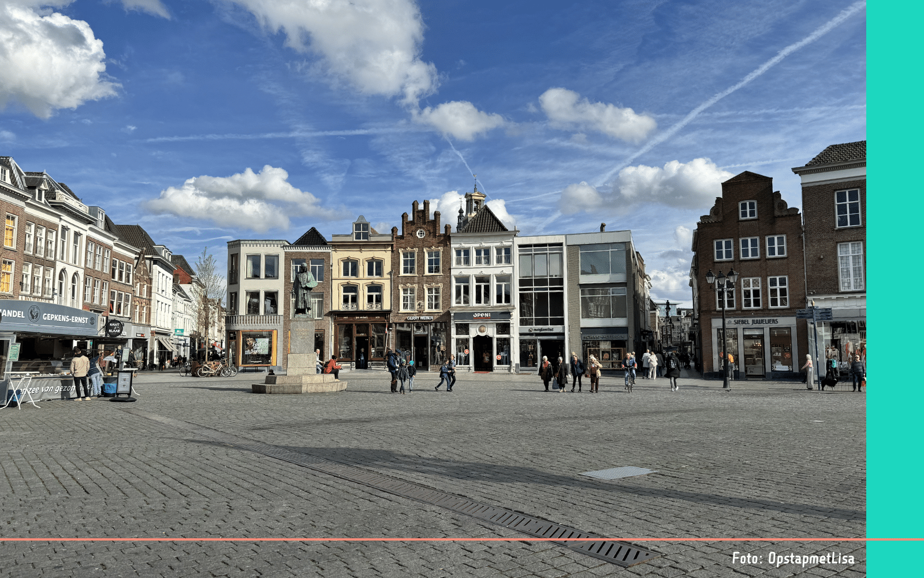The height and width of the screenshot is (578, 924).
Task: Expand the folding sandwich board by the stall
Action: (x=125, y=383)
